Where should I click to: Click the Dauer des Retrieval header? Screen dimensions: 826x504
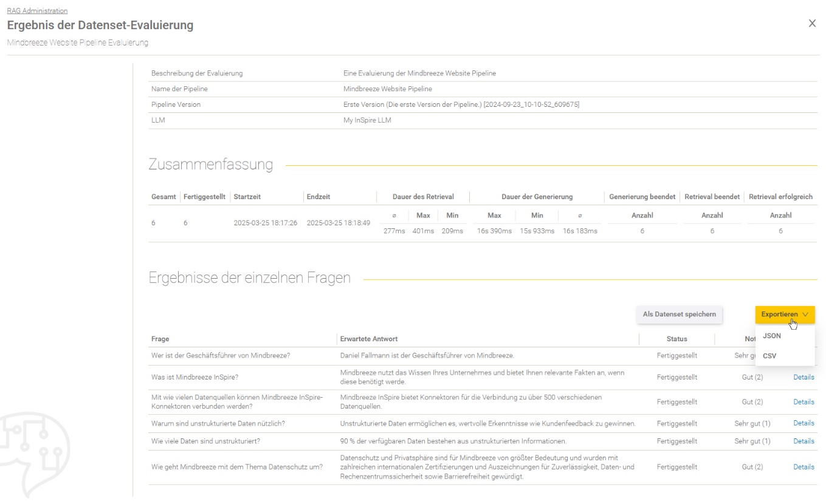click(x=423, y=197)
